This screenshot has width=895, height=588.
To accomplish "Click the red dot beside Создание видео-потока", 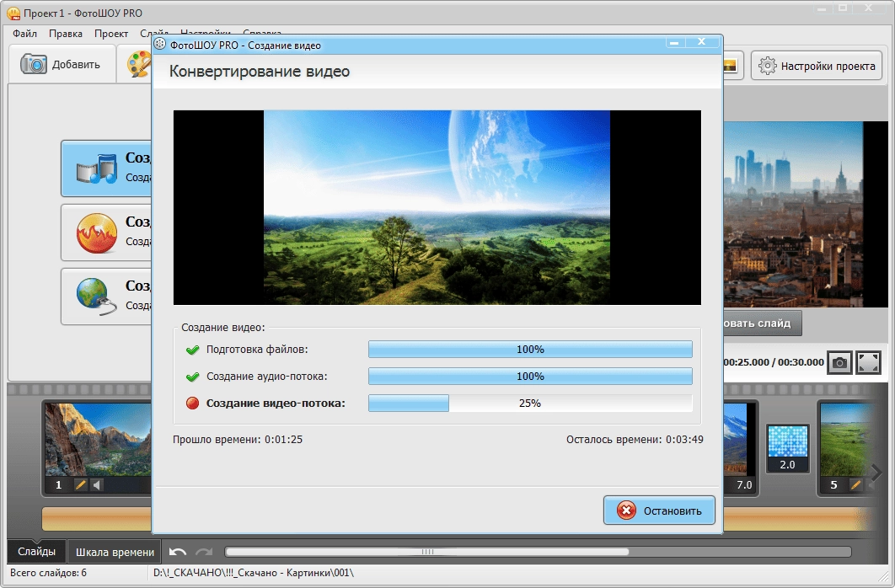I will pos(192,404).
